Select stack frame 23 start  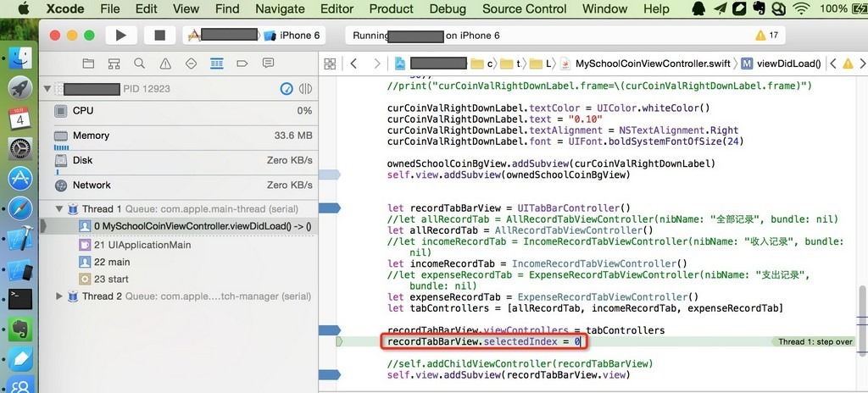tap(178, 279)
